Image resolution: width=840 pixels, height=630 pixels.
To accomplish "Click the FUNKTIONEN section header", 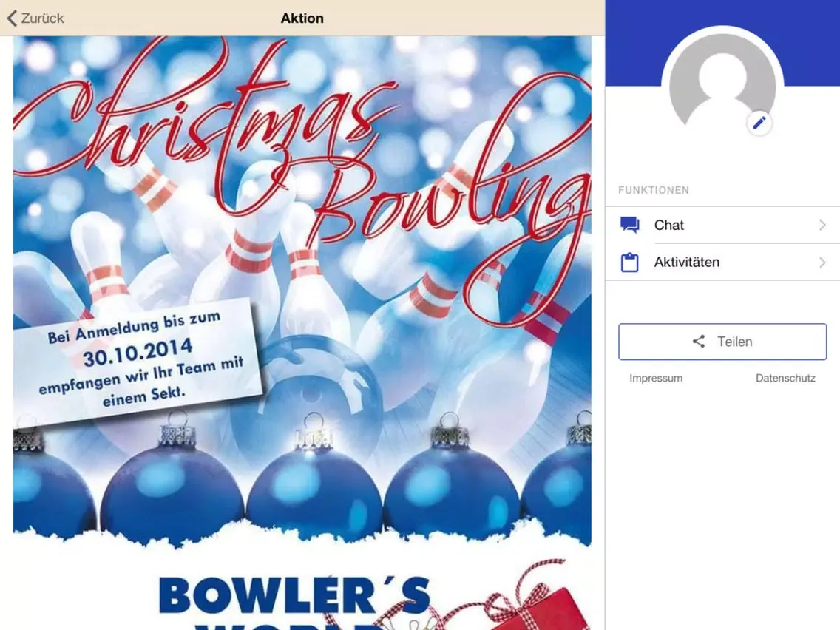I will coord(654,190).
